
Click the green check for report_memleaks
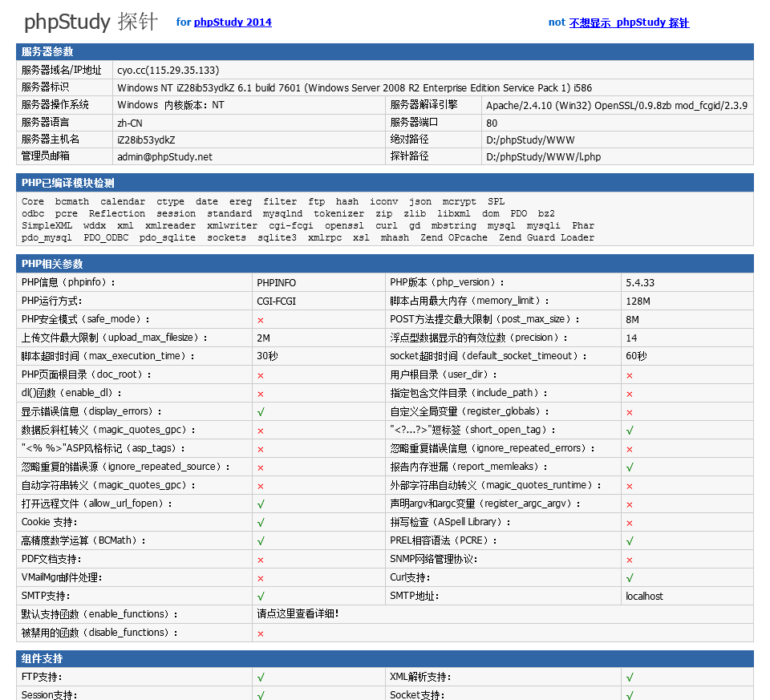pyautogui.click(x=630, y=467)
